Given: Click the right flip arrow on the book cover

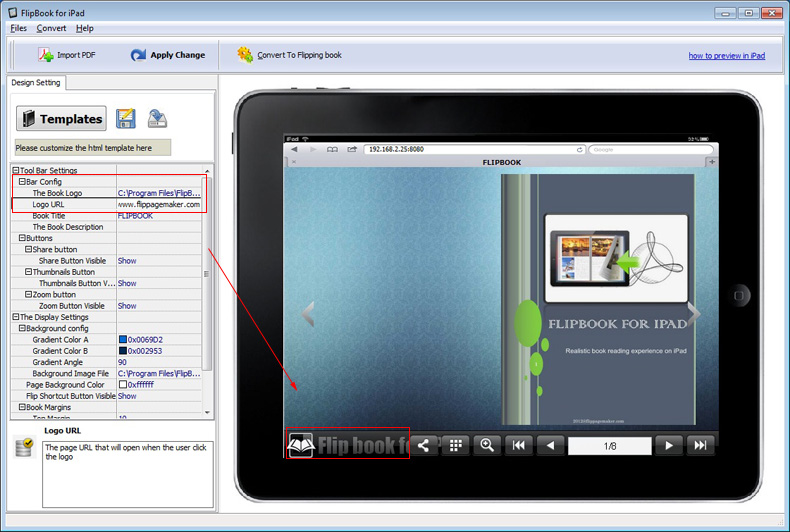Looking at the screenshot, I should (694, 314).
